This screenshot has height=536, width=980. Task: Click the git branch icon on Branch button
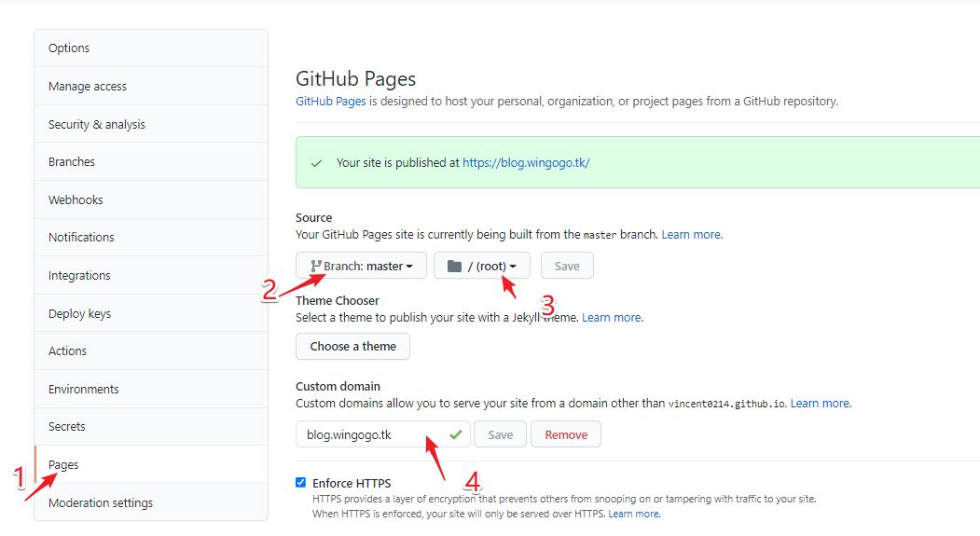point(315,267)
